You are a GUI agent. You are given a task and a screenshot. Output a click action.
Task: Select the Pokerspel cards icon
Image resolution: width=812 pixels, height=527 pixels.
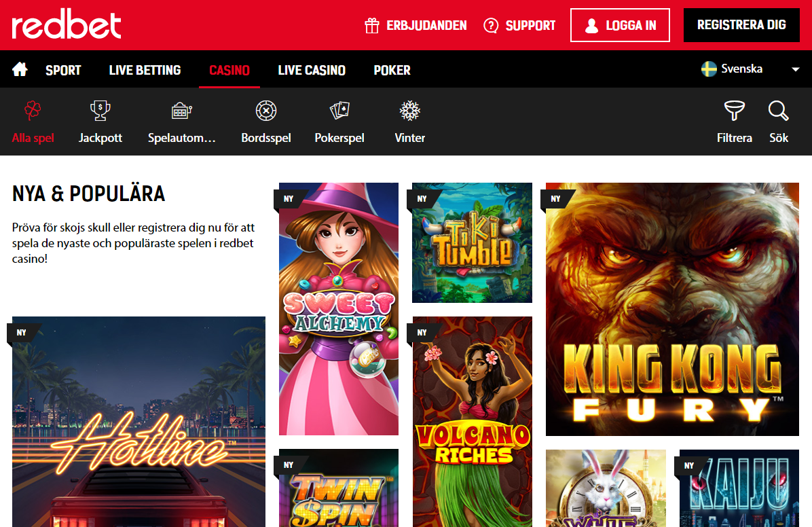coord(339,111)
